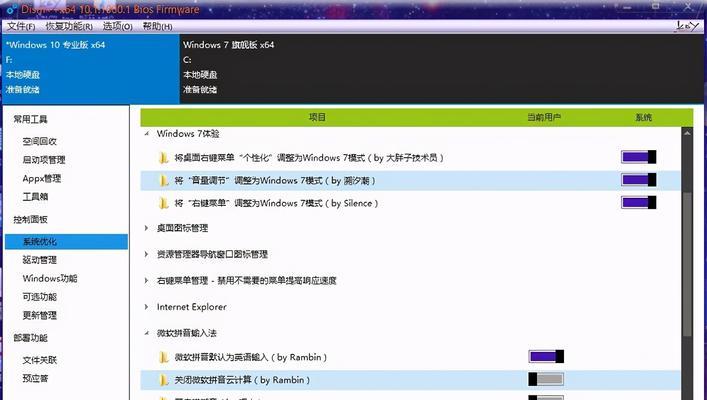Click the 项目 column header
This screenshot has width=707, height=400.
point(317,117)
